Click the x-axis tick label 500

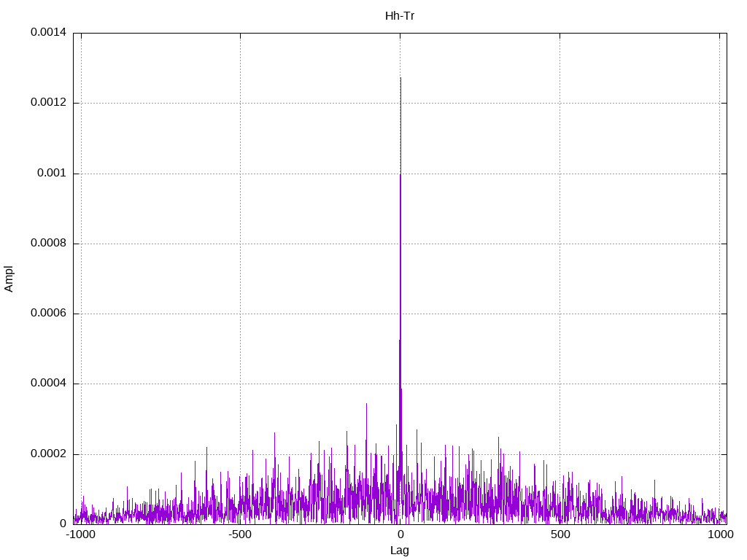pos(560,534)
